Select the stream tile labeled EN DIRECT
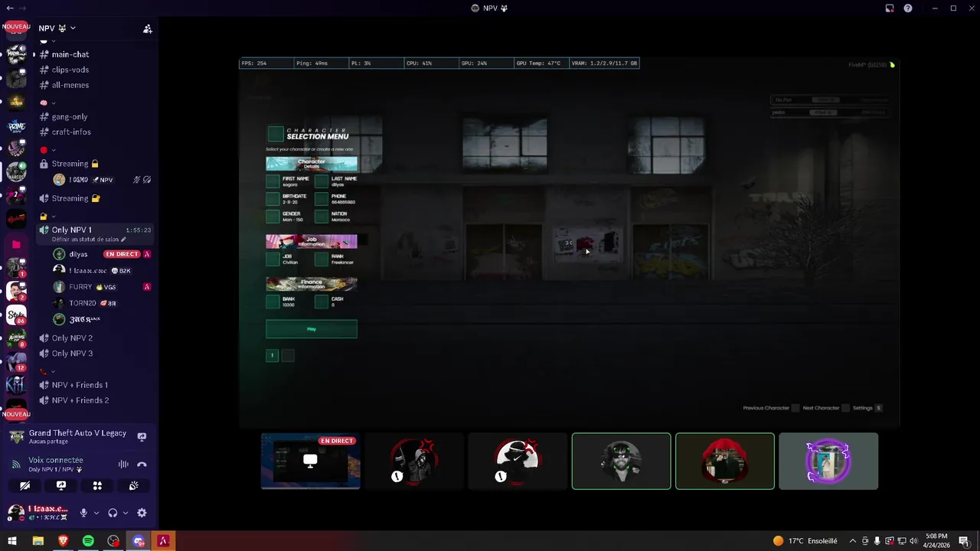 [x=310, y=461]
